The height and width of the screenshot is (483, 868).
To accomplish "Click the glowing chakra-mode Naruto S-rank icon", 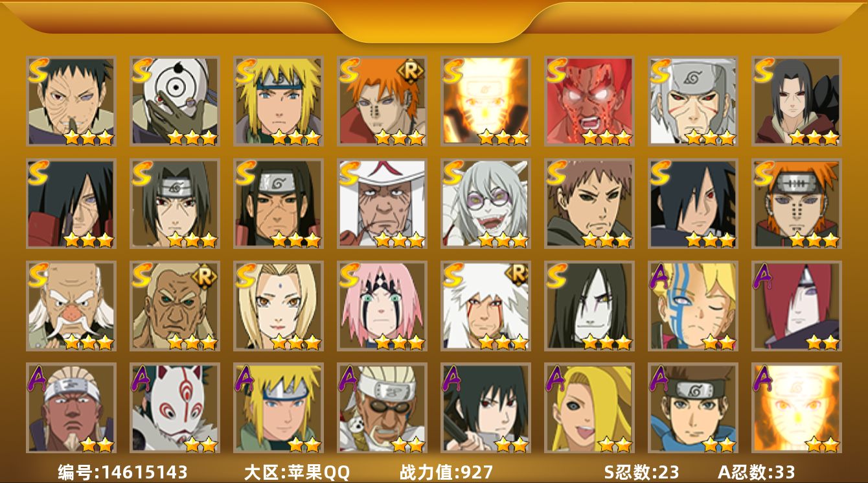I will pos(486,100).
